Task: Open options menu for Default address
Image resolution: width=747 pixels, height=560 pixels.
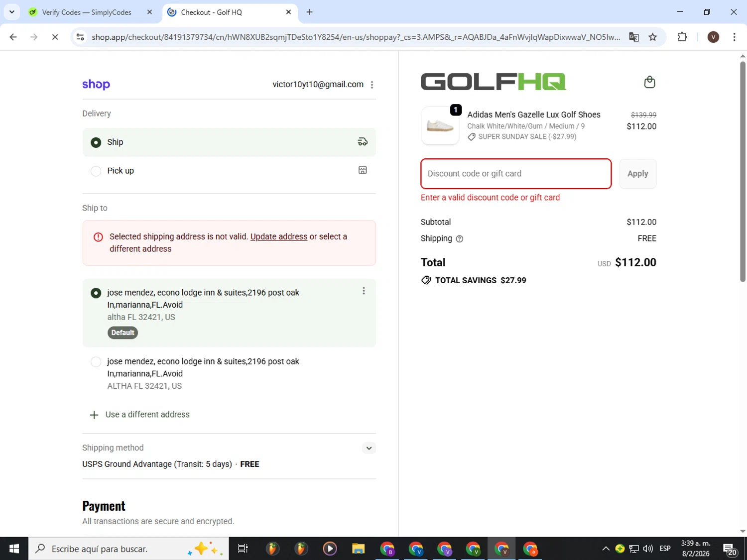Action: 364,291
